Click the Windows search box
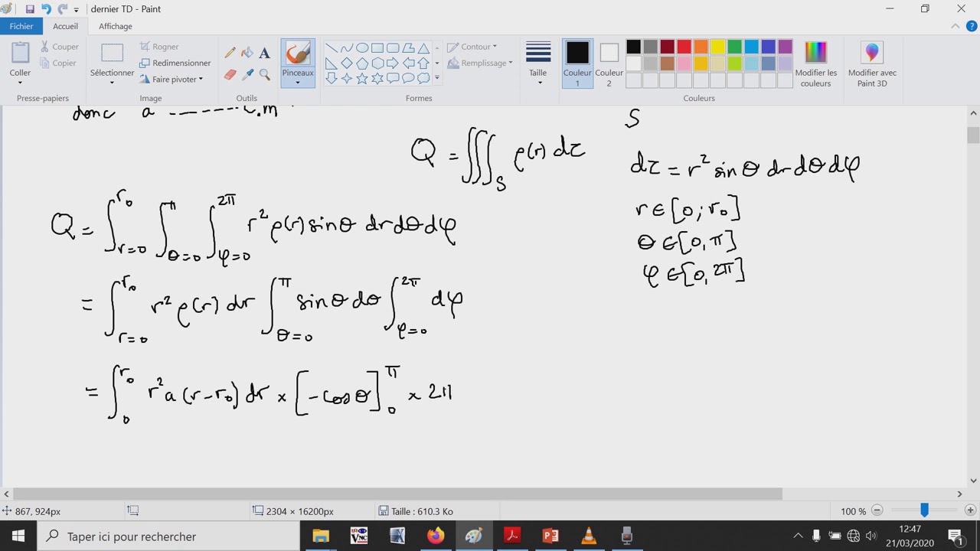 click(x=168, y=536)
